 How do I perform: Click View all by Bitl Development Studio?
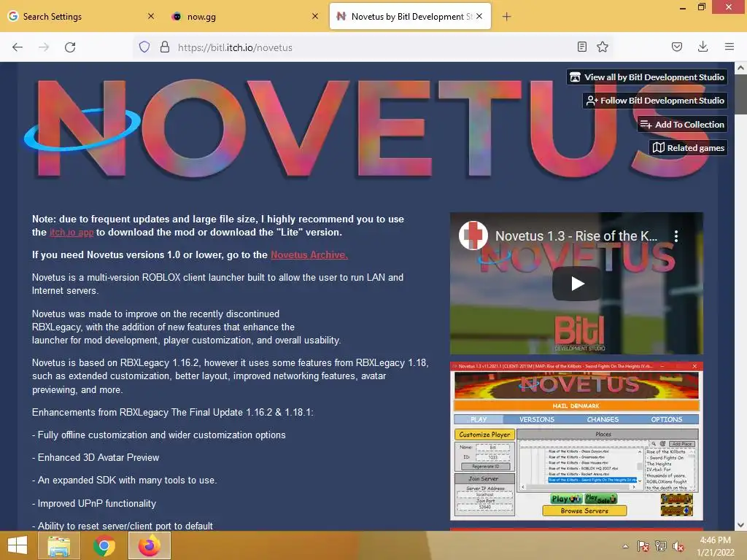[x=647, y=77]
